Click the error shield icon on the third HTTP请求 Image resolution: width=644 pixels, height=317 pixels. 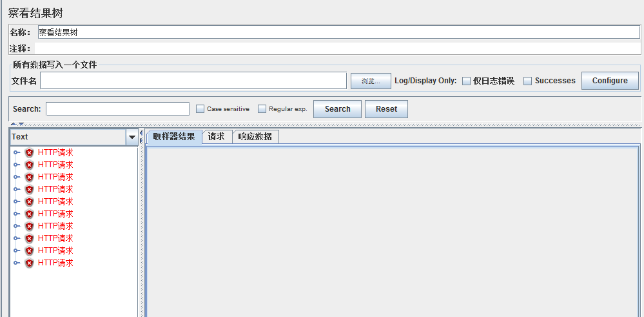pos(29,178)
